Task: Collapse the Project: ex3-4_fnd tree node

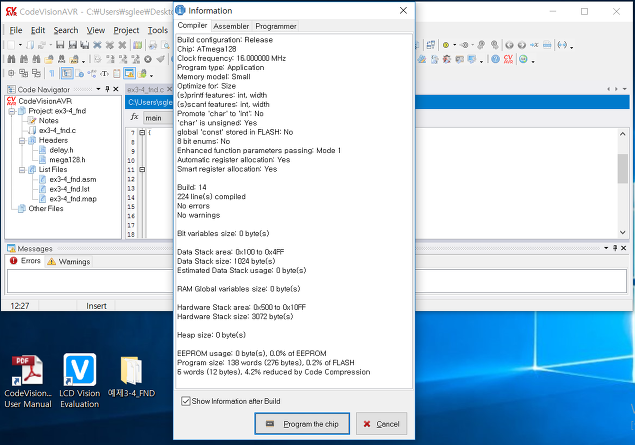Action: (12, 111)
